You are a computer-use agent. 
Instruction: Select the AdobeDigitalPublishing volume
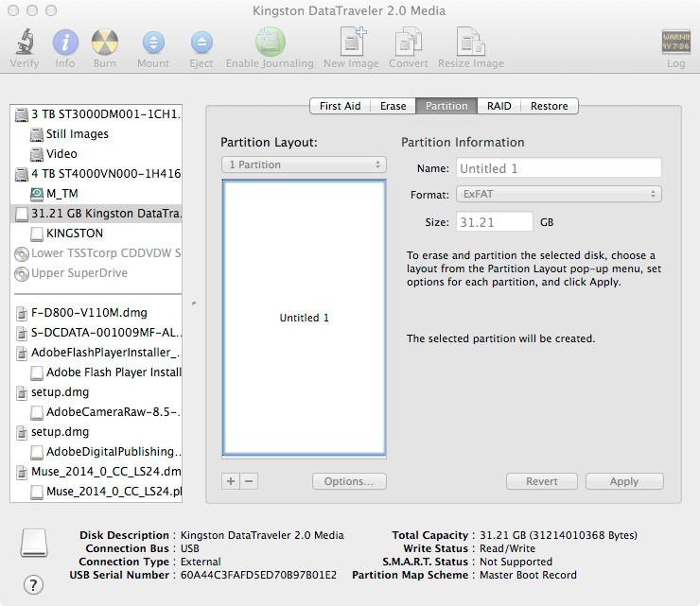point(96,452)
